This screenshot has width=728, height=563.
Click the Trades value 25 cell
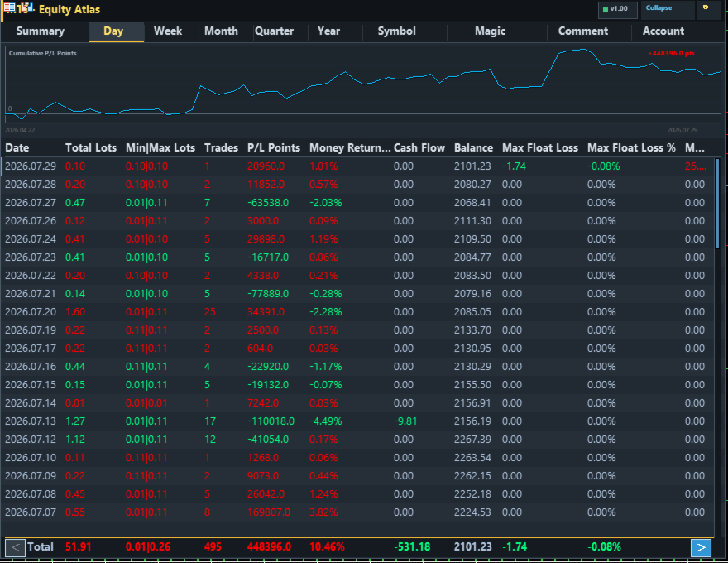click(210, 311)
